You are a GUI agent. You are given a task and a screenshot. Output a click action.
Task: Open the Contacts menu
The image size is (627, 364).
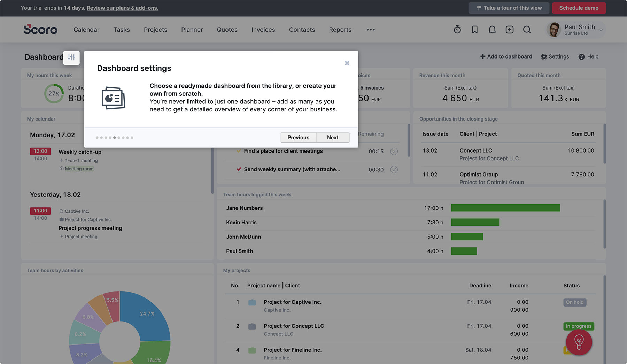pyautogui.click(x=302, y=30)
